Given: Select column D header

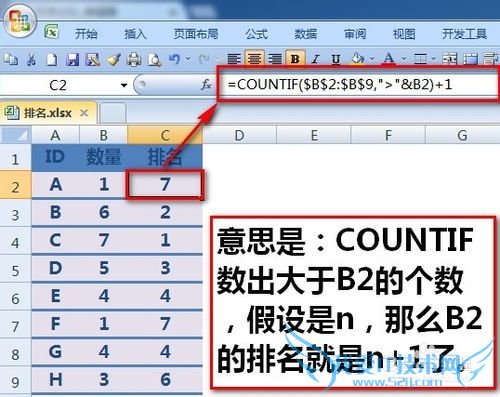Looking at the screenshot, I should [239, 135].
